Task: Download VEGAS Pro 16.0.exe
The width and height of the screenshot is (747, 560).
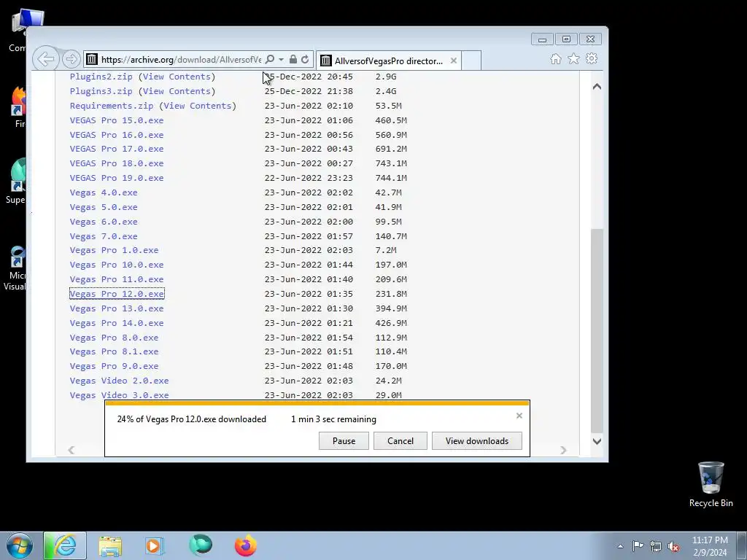Action: [x=117, y=135]
